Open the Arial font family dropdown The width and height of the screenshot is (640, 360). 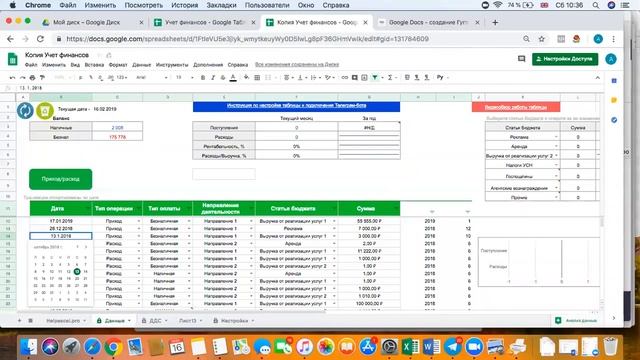click(x=151, y=78)
